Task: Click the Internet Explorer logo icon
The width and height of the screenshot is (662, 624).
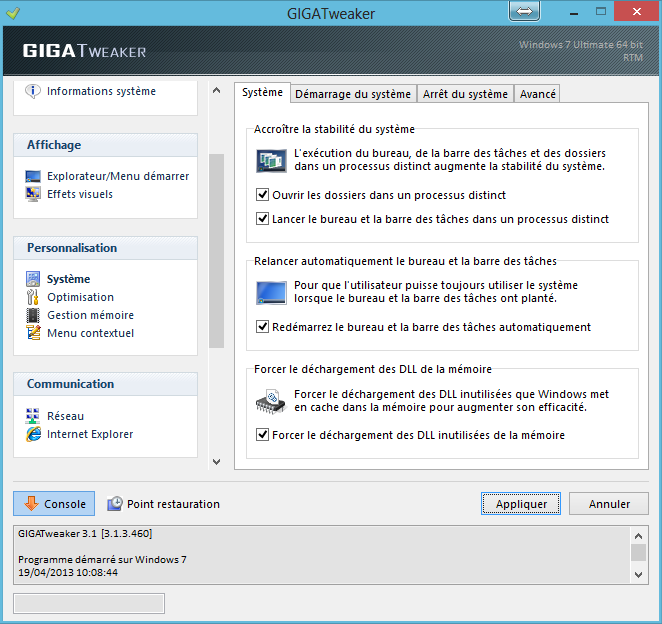Action: click(33, 434)
